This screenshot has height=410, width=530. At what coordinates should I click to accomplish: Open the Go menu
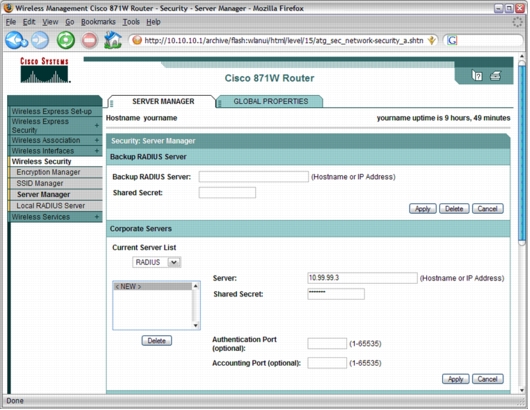(70, 22)
